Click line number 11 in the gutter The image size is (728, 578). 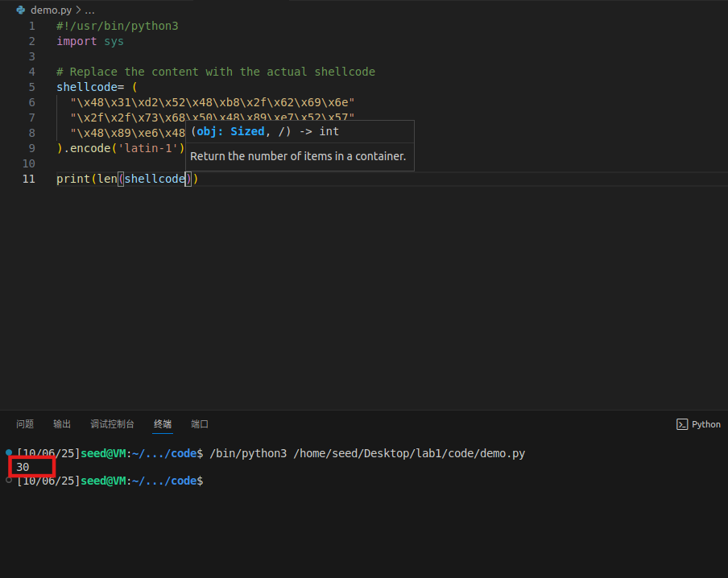click(x=29, y=179)
